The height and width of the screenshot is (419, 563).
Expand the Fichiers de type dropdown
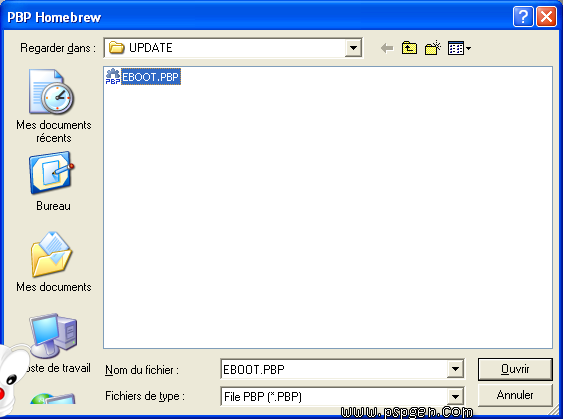[455, 396]
